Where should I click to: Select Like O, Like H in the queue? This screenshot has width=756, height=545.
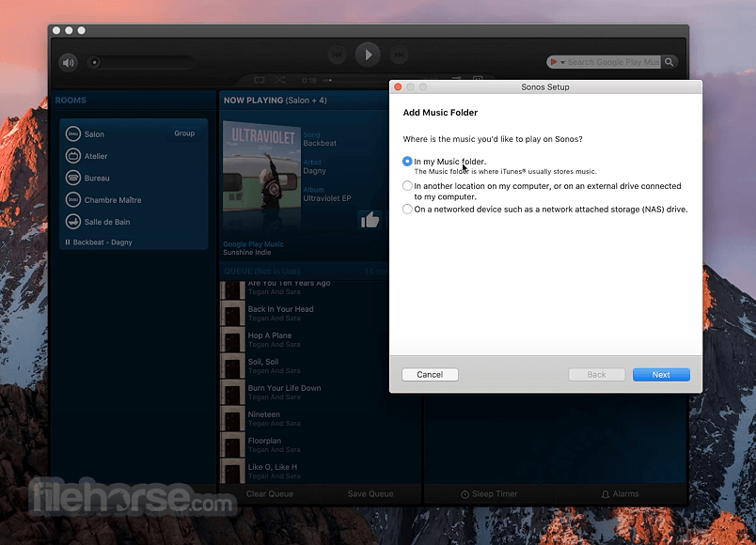321,471
